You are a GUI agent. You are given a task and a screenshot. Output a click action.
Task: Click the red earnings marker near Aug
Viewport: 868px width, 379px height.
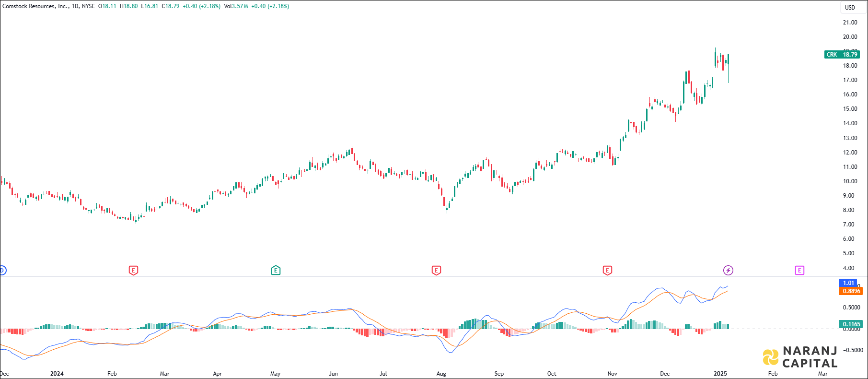(436, 271)
